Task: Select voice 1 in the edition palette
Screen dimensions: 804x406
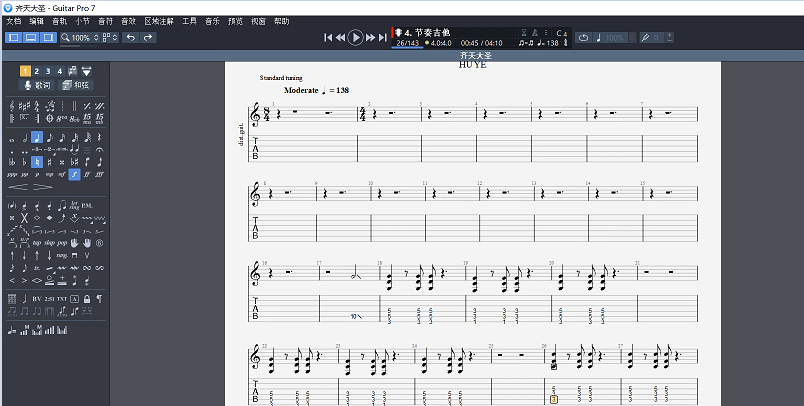Action: click(x=24, y=71)
